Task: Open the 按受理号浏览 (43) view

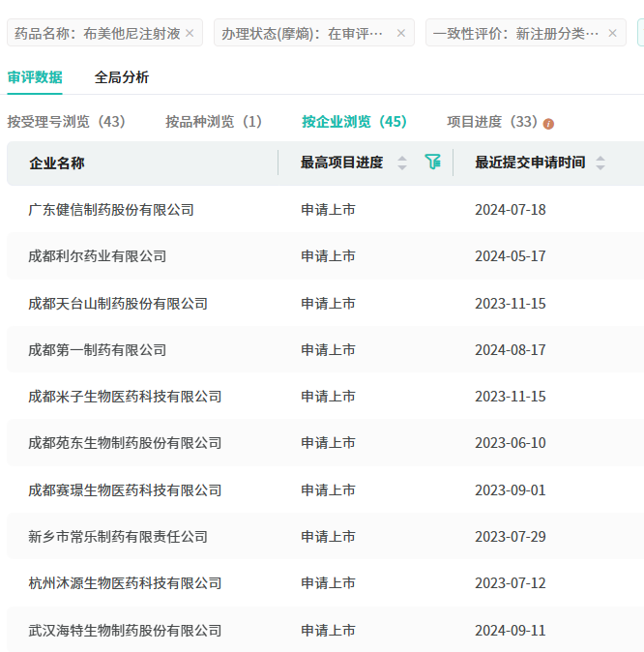Action: pos(67,122)
